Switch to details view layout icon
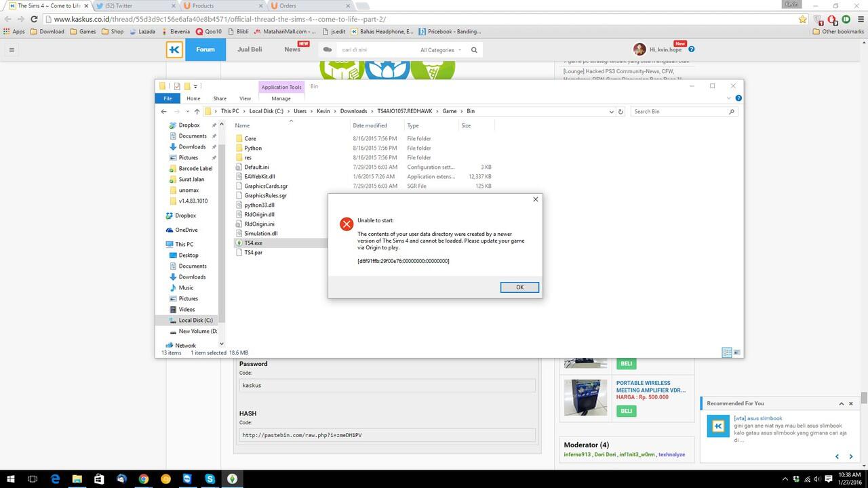 (x=727, y=352)
